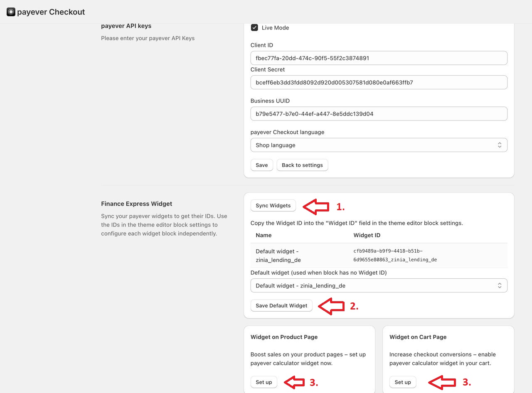This screenshot has width=532, height=393.
Task: Click the Client ID label
Action: (x=262, y=45)
